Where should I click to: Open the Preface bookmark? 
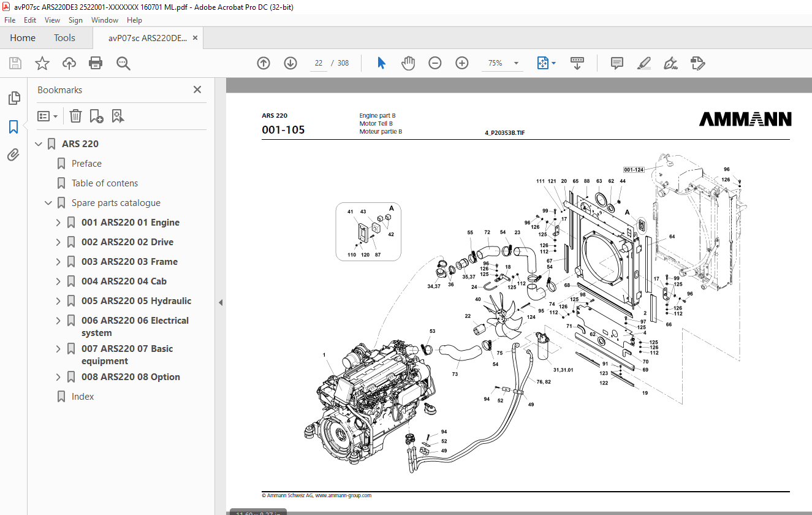coord(86,164)
